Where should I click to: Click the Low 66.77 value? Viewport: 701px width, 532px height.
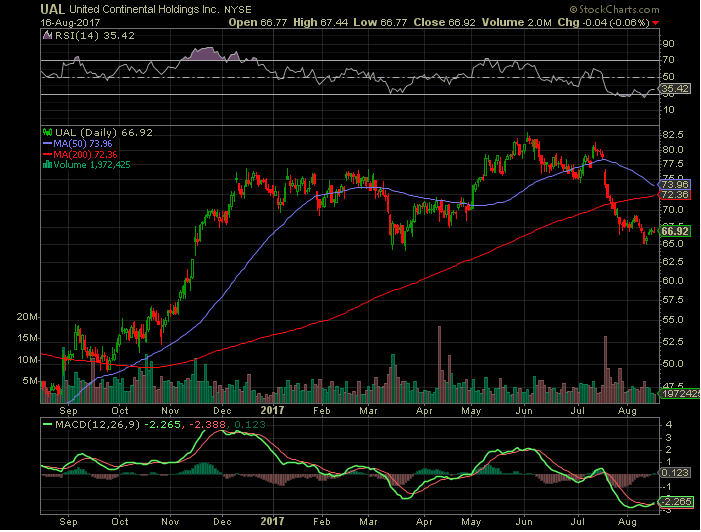point(380,22)
